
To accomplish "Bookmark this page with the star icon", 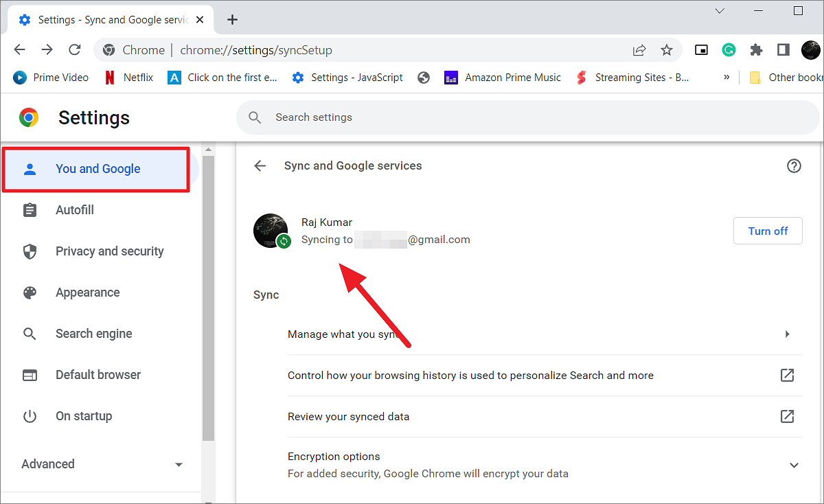I will 666,49.
